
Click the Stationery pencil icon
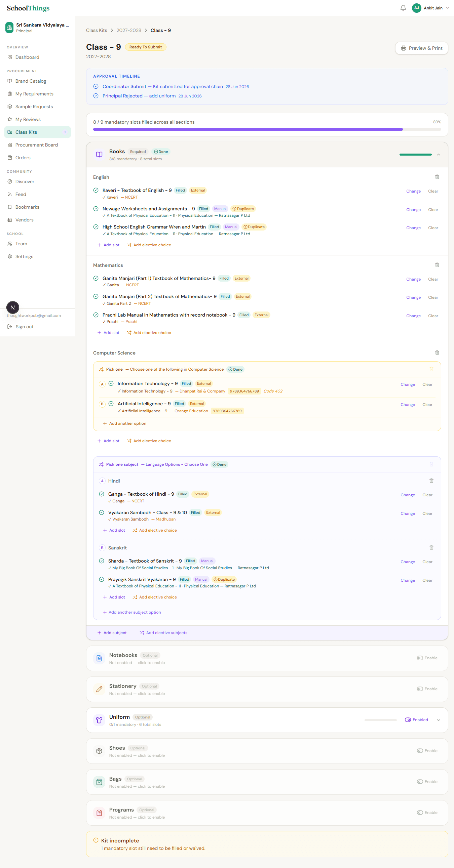click(x=99, y=690)
